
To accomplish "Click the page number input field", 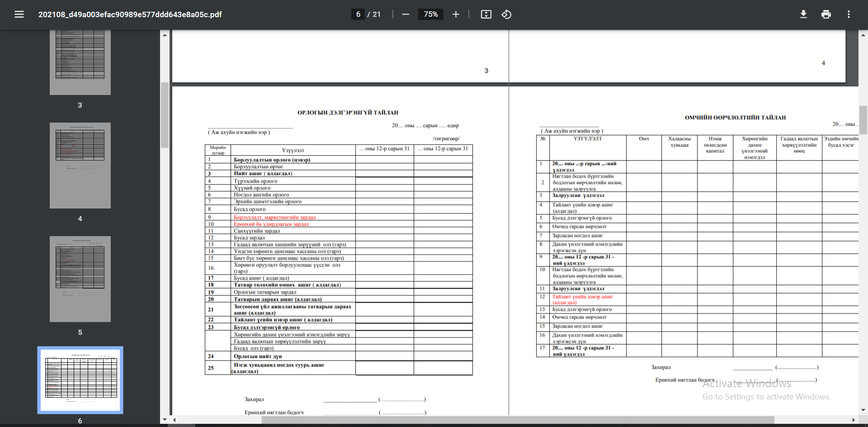I will (358, 14).
